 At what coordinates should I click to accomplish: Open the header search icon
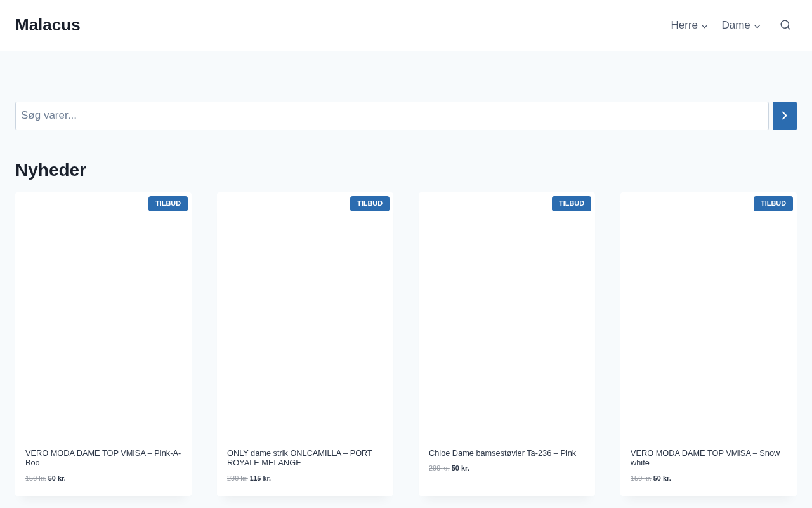785,25
